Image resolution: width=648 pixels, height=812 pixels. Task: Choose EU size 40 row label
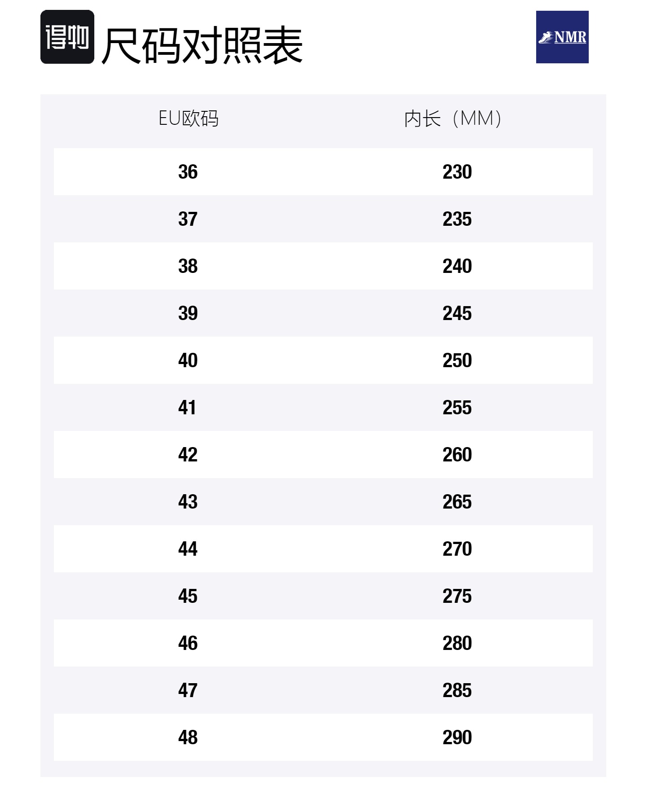point(188,360)
